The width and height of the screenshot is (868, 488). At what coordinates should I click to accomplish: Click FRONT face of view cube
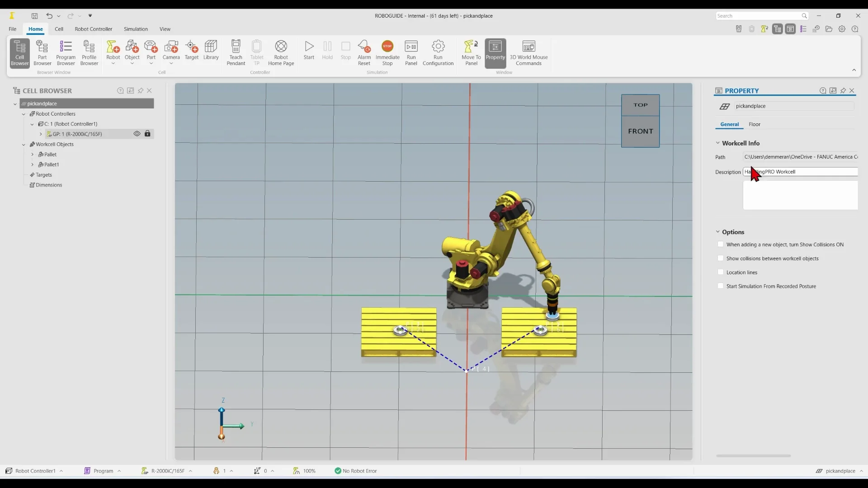640,131
